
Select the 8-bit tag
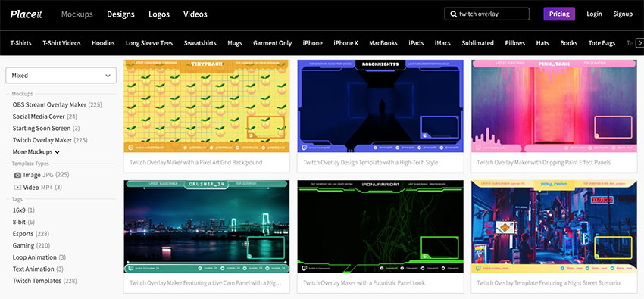click(23, 222)
